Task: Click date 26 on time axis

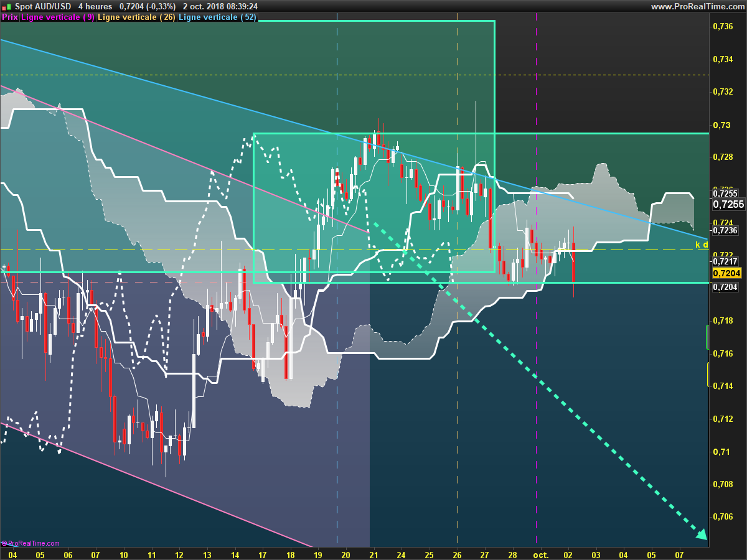Action: point(457,554)
